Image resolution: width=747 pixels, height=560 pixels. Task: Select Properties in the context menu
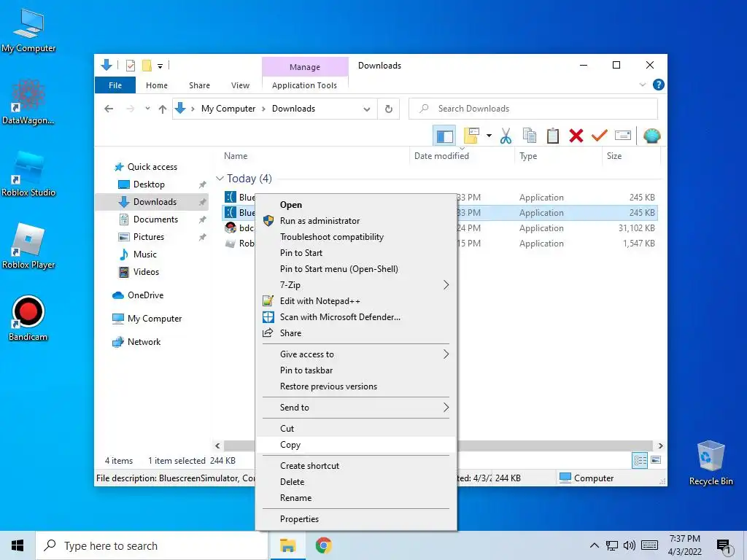coord(356,519)
